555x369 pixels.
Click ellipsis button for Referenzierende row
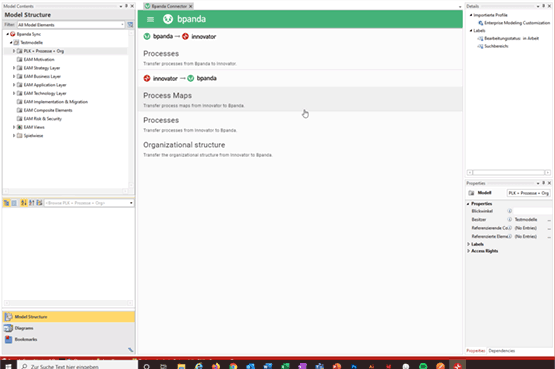[549, 228]
